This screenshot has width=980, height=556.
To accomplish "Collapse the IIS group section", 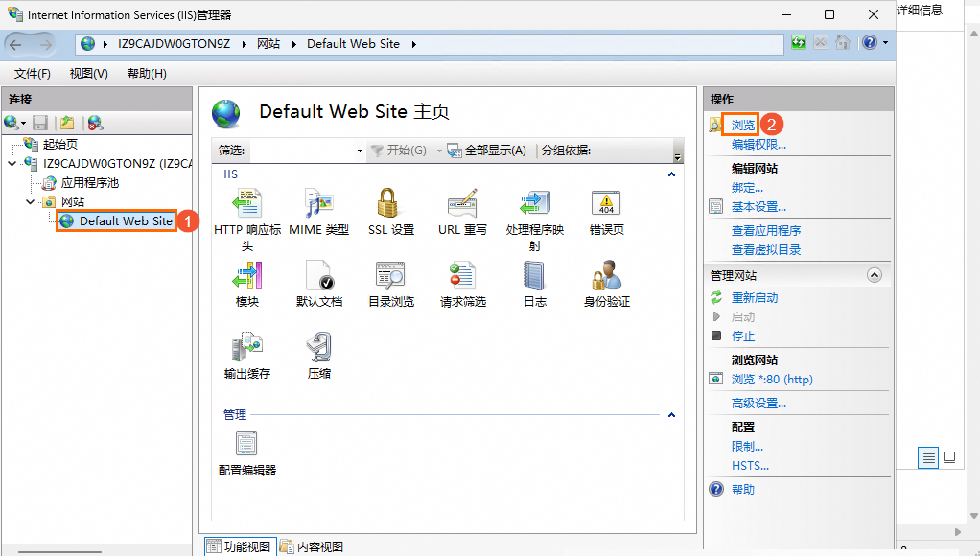I will coord(671,174).
